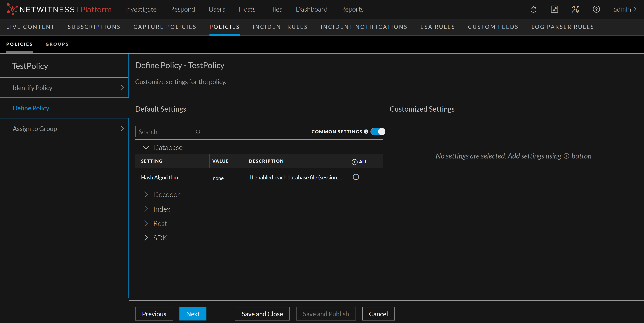Click the add ALL settings plus icon
The width and height of the screenshot is (644, 323).
(x=355, y=162)
